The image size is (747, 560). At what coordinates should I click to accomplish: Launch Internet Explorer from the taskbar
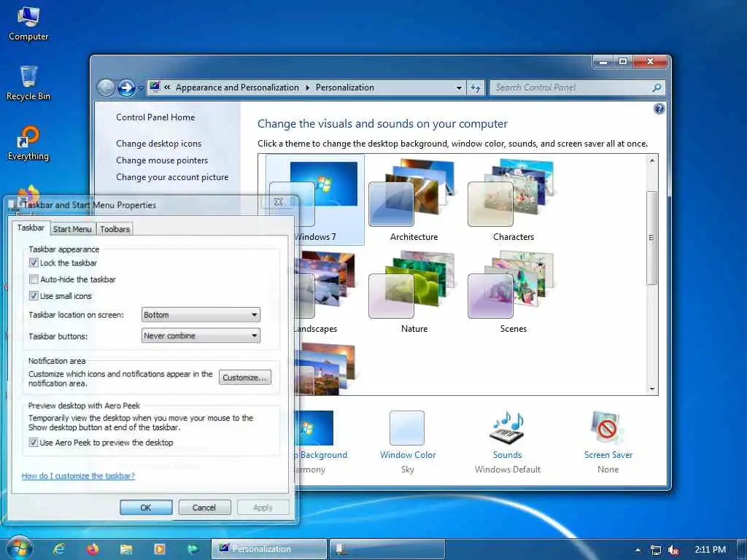point(59,549)
